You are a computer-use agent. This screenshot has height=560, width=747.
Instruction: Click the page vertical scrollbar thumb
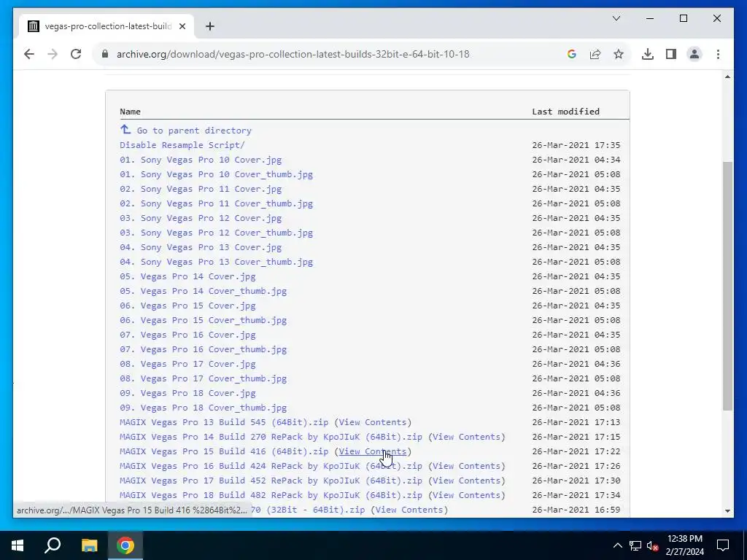click(727, 286)
